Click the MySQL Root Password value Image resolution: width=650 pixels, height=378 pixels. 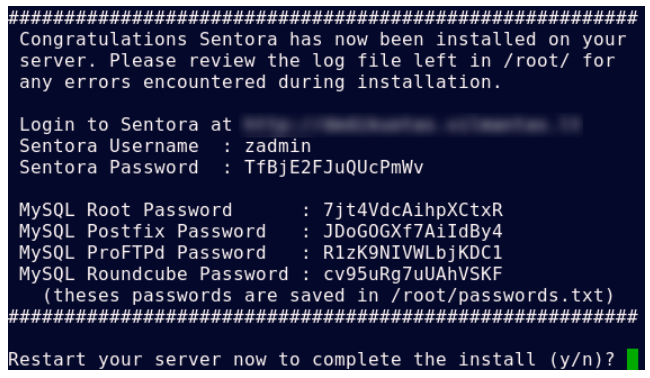pos(413,211)
